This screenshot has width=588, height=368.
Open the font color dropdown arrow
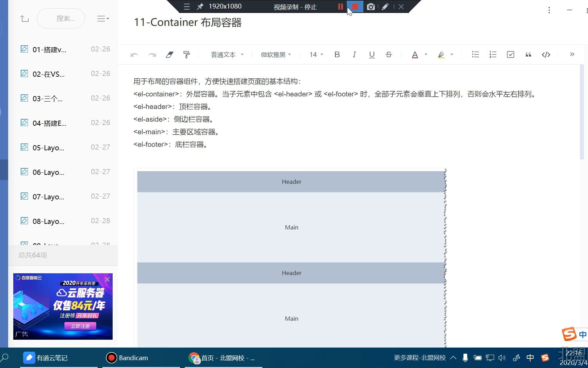tap(426, 55)
